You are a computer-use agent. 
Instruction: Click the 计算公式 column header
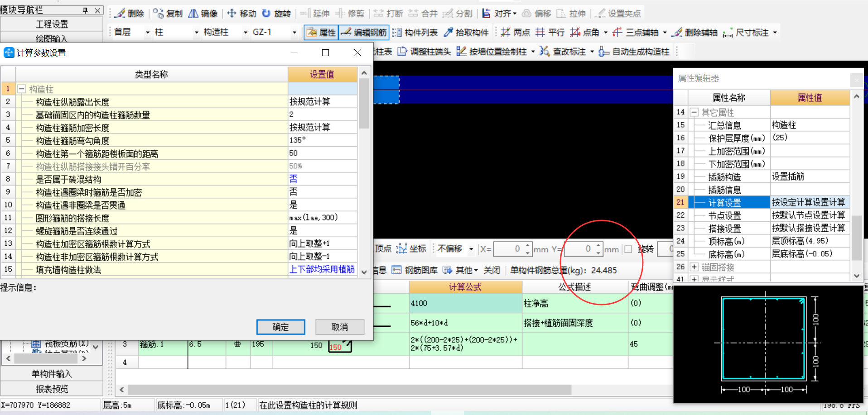(465, 287)
